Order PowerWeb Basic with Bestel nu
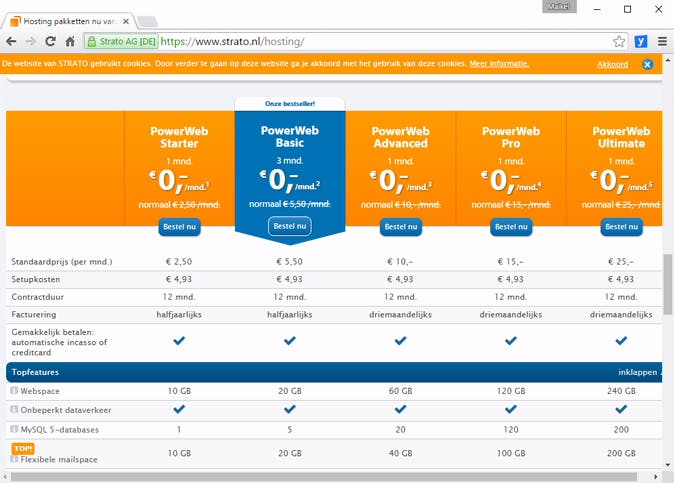This screenshot has width=674, height=483. [x=290, y=226]
